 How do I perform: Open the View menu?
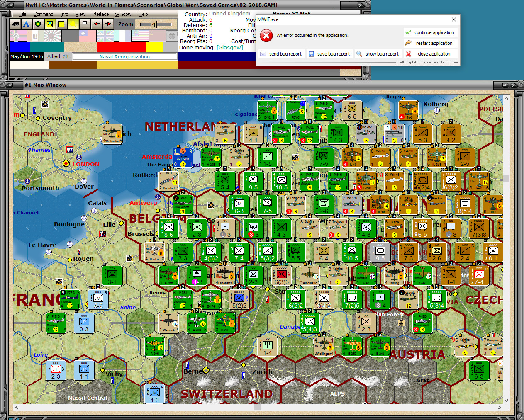click(80, 14)
